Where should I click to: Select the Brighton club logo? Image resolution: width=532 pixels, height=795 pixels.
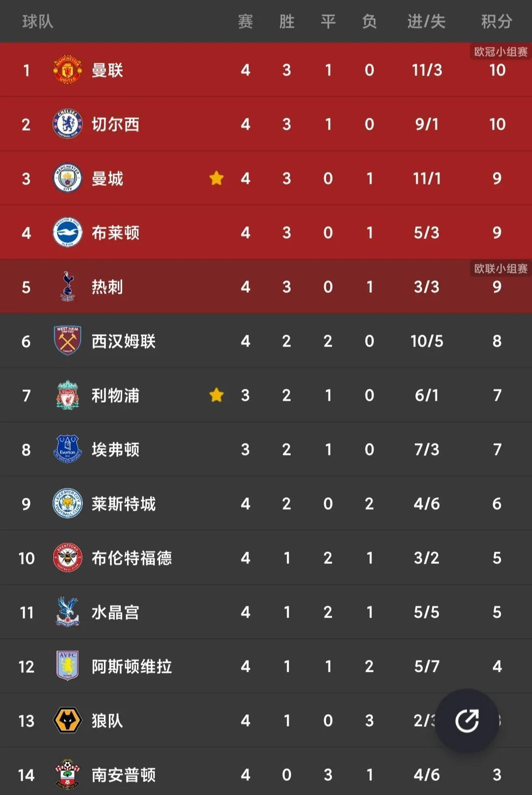pyautogui.click(x=67, y=233)
